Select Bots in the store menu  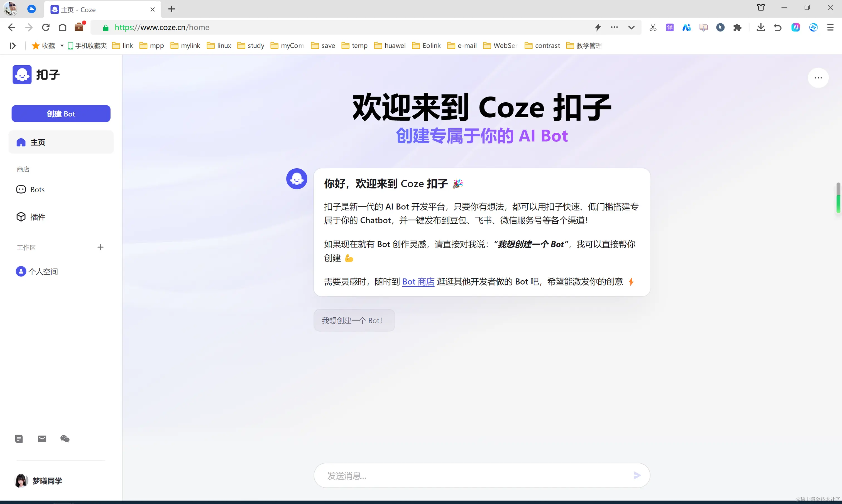coord(37,189)
